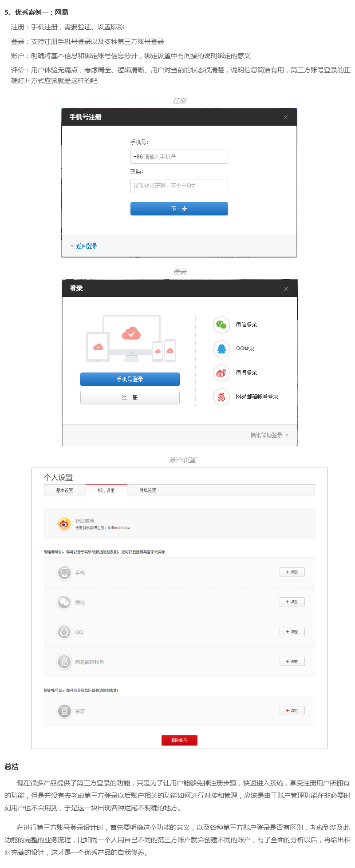Viewport: 355px width, 868px height.
Task: Click the NetEase icon in 网易邮箱帐号 row
Action: click(x=64, y=662)
